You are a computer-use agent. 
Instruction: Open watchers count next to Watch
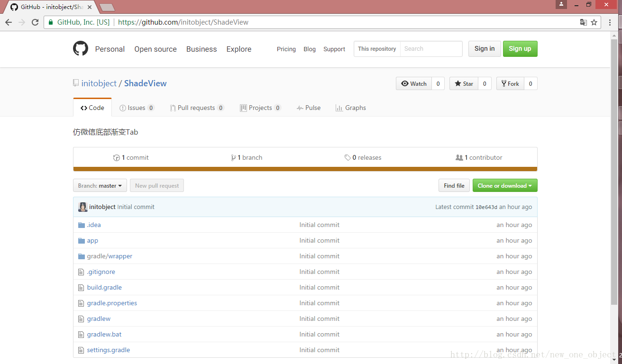(438, 83)
